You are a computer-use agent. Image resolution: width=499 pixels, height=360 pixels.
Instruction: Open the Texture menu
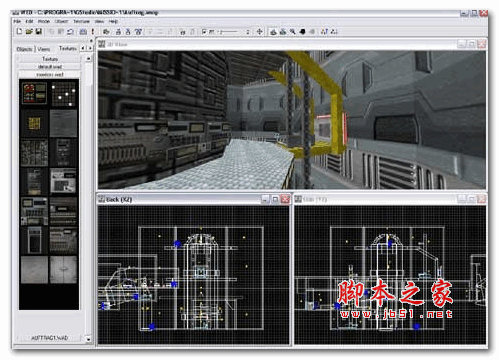point(82,21)
